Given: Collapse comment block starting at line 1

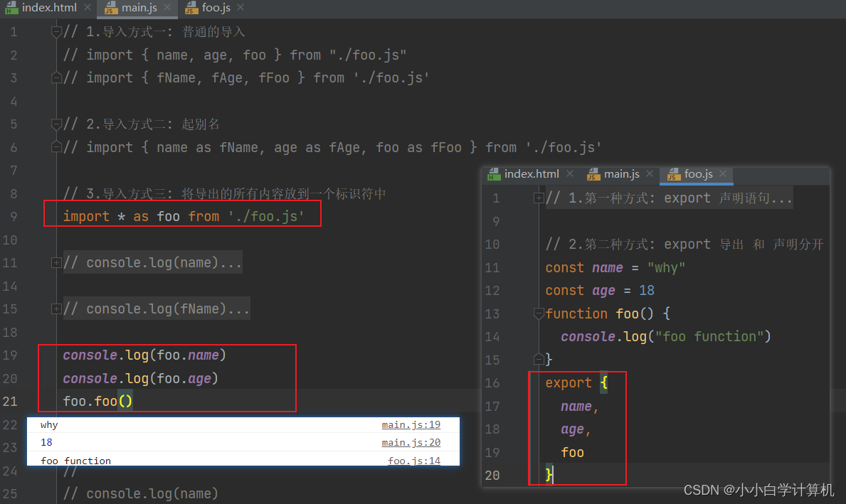Looking at the screenshot, I should point(56,32).
